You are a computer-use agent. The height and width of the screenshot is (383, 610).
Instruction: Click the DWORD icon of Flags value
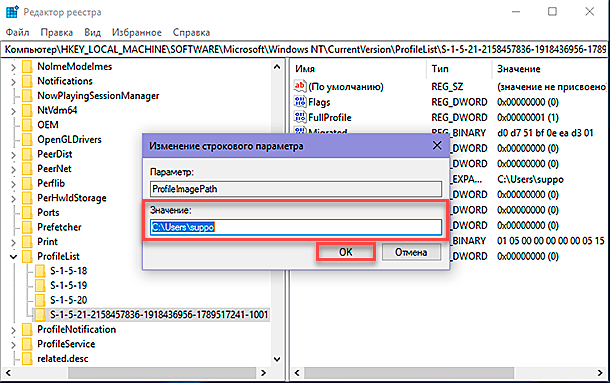click(300, 102)
